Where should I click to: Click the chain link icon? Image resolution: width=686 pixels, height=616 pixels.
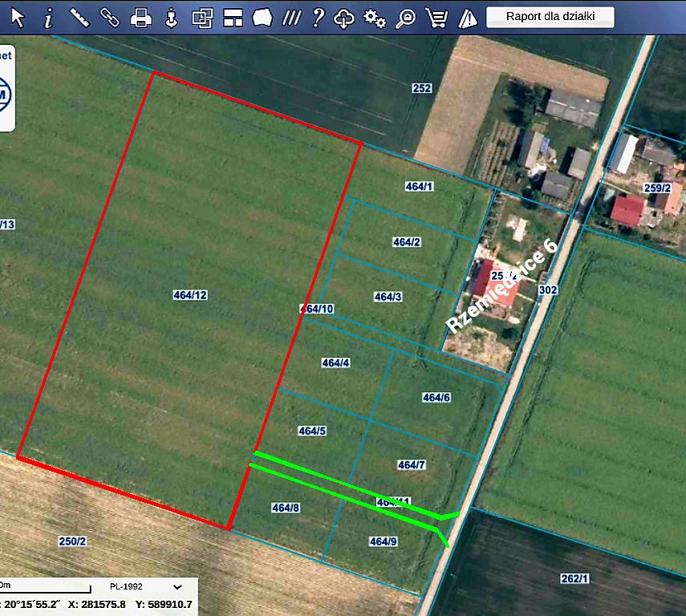click(110, 18)
